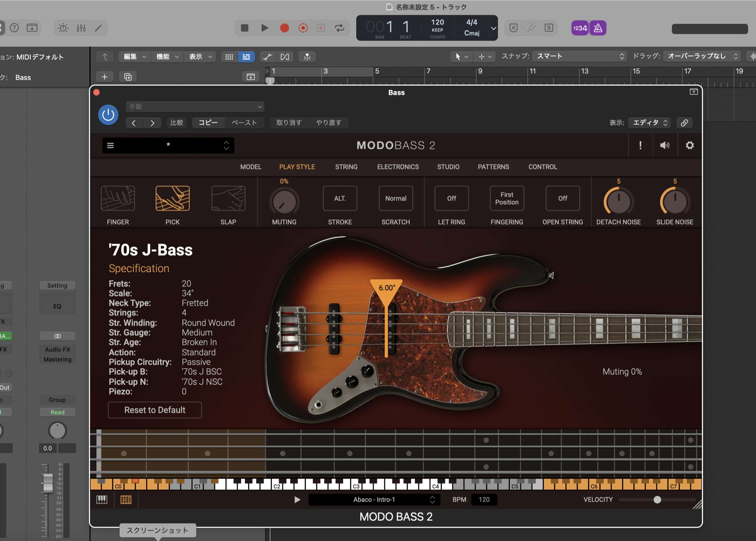
Task: Enable the metronome click icon
Action: point(598,28)
